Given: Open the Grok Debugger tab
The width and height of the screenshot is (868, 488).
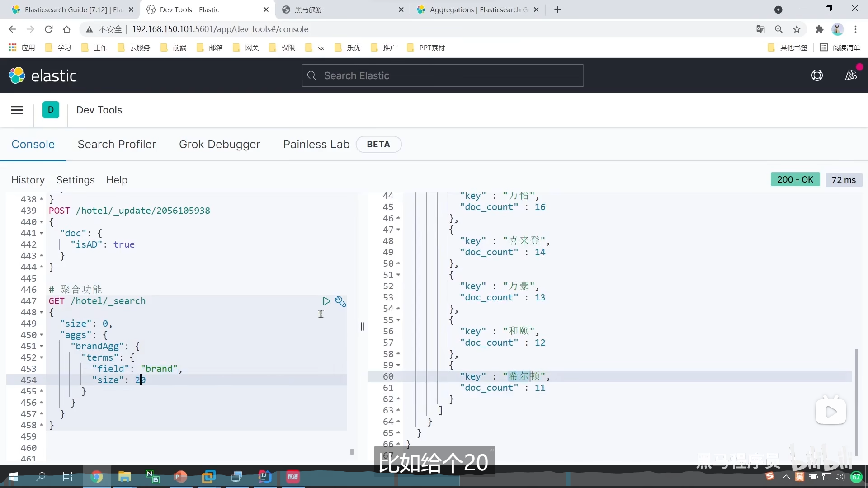Looking at the screenshot, I should pos(219,145).
